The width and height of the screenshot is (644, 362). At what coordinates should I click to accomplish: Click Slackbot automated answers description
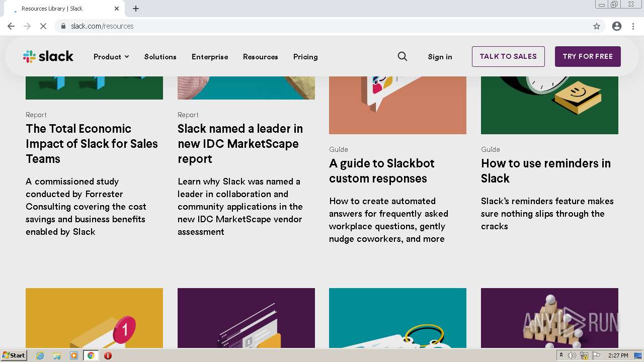click(388, 220)
